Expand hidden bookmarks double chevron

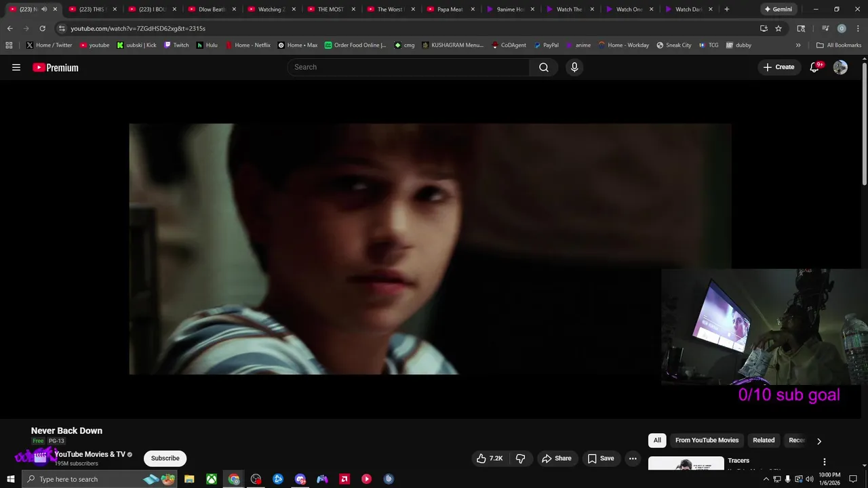pos(798,45)
